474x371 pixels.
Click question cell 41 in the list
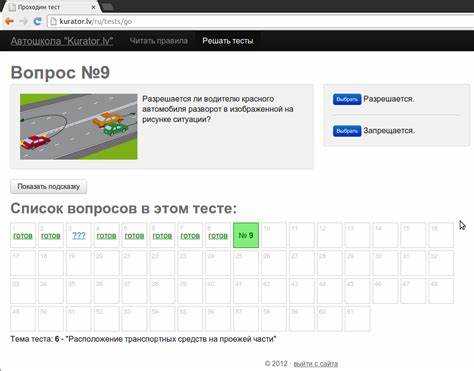click(246, 291)
